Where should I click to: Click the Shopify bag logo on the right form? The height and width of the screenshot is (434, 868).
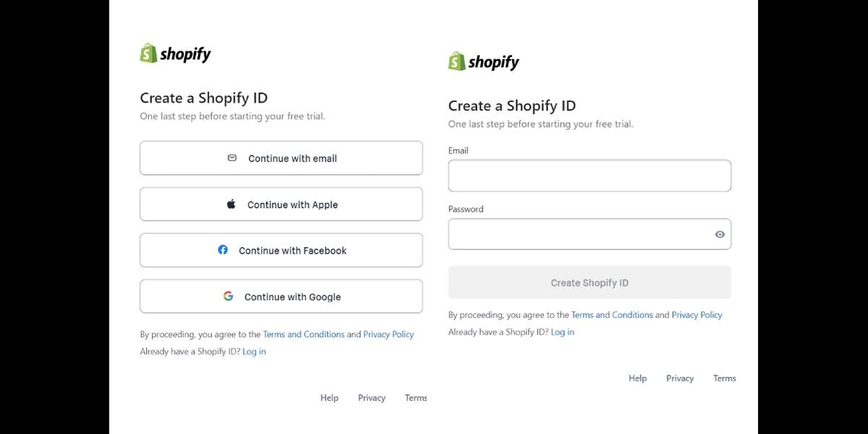pos(456,61)
